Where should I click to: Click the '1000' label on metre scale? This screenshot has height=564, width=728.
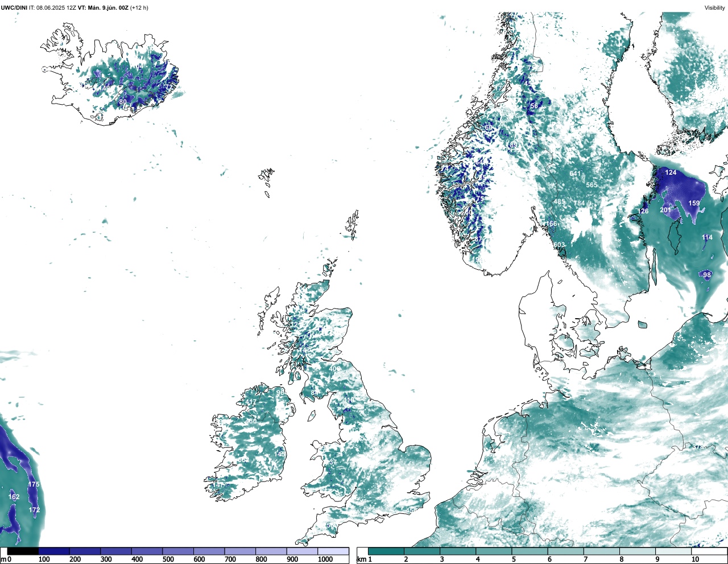pos(325,559)
